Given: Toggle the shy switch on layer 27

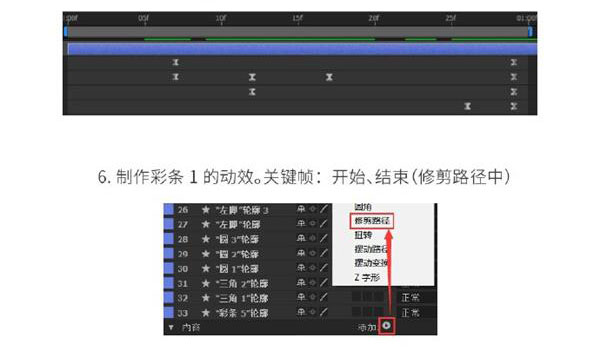Looking at the screenshot, I should point(302,223).
